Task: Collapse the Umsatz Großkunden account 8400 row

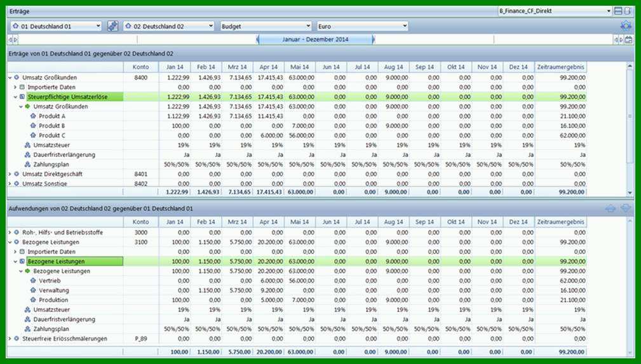Action: [10, 78]
